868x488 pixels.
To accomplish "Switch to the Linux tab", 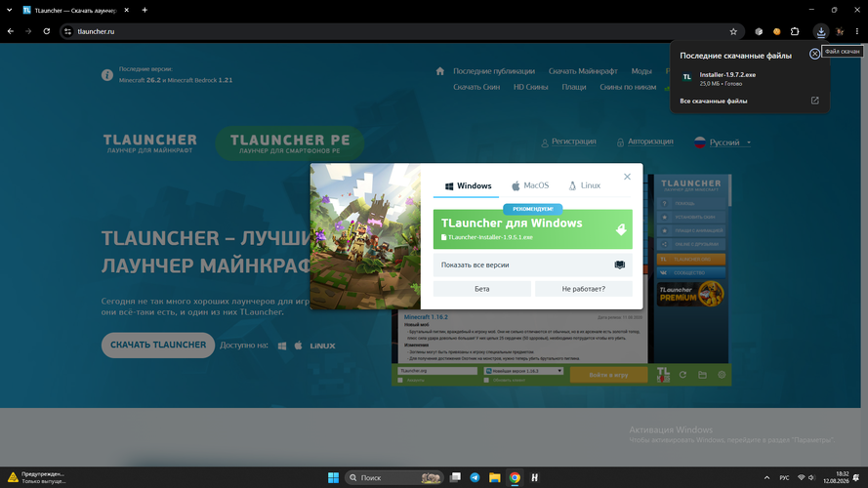I will (x=585, y=185).
